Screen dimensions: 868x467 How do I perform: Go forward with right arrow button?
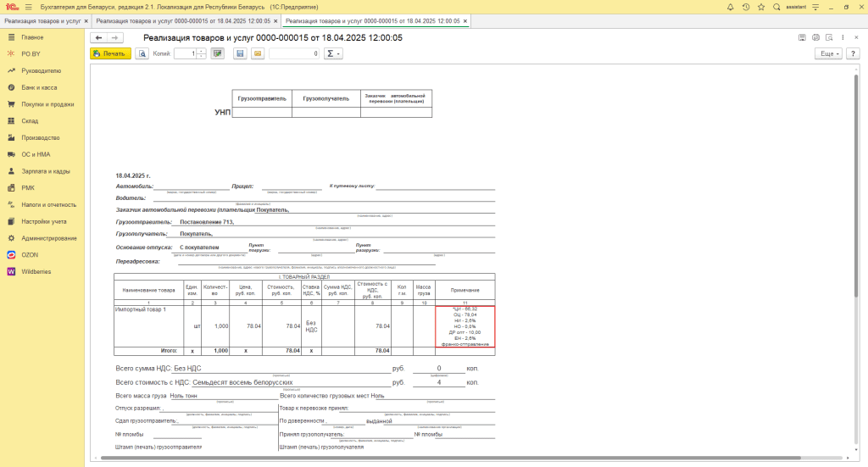coord(114,37)
